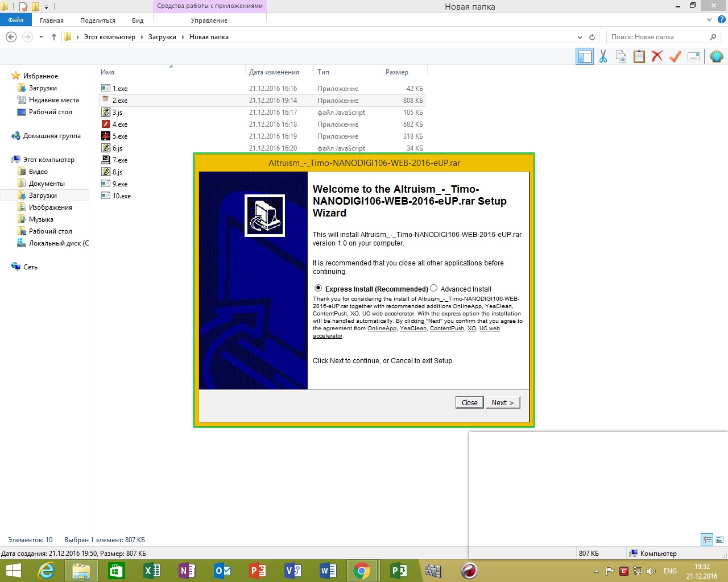The width and height of the screenshot is (728, 582).
Task: Switch to details view icon in status bar
Action: coord(707,539)
